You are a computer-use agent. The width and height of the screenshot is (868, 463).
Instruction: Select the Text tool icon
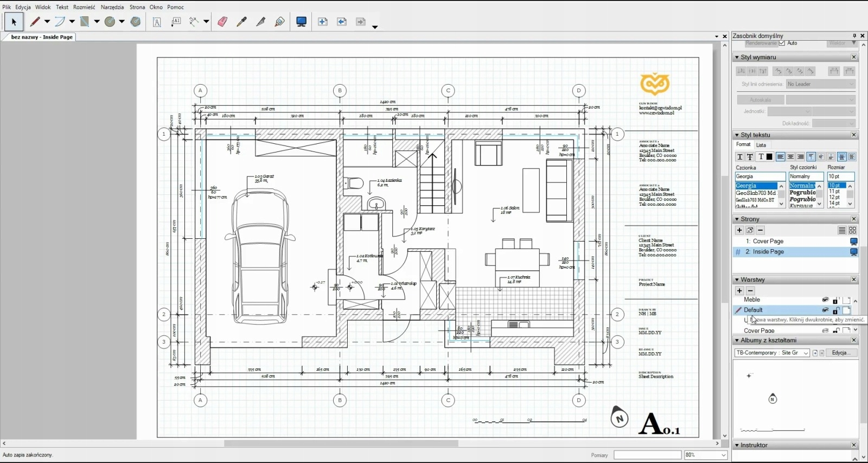coord(157,22)
